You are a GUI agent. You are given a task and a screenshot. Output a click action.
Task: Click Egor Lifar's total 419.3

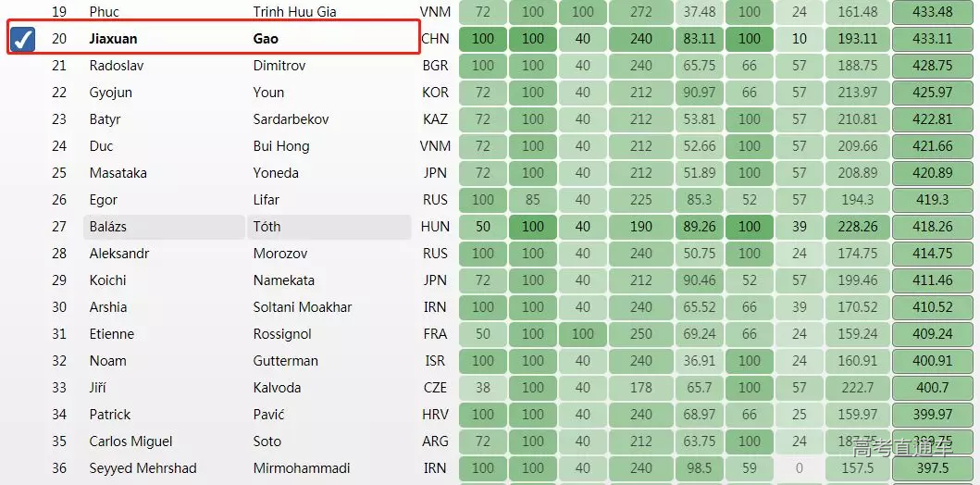pos(932,200)
